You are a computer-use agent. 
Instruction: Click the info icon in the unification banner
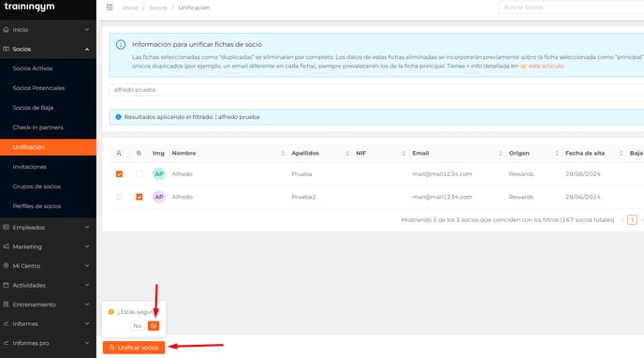121,44
